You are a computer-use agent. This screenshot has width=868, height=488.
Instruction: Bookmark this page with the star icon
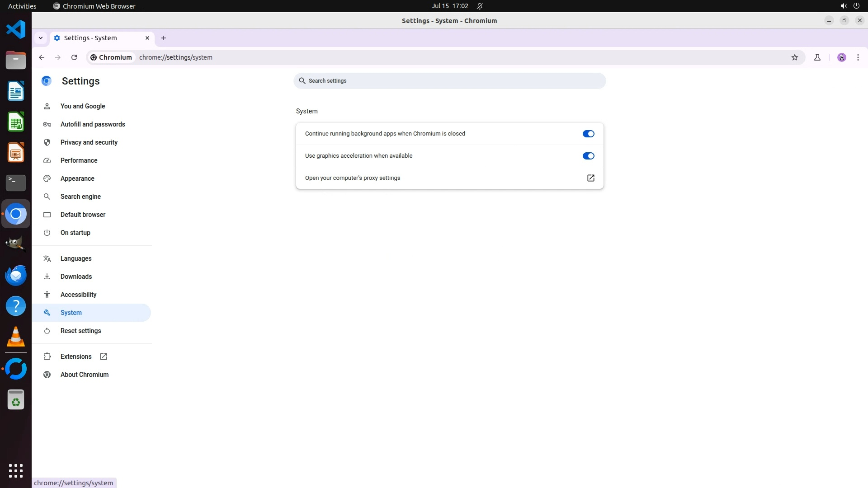[x=795, y=57]
